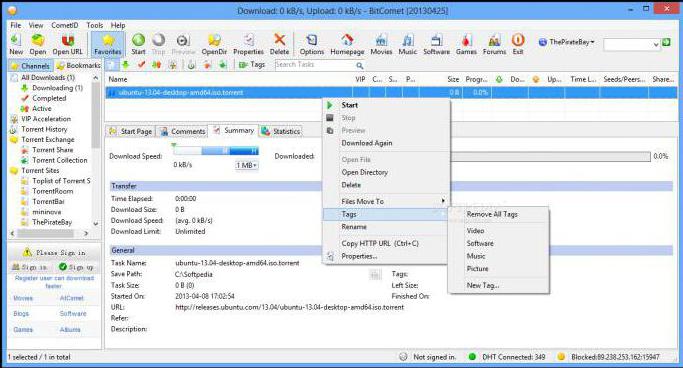The height and width of the screenshot is (368, 683).
Task: Click the toolbar search input box
Action: click(627, 44)
